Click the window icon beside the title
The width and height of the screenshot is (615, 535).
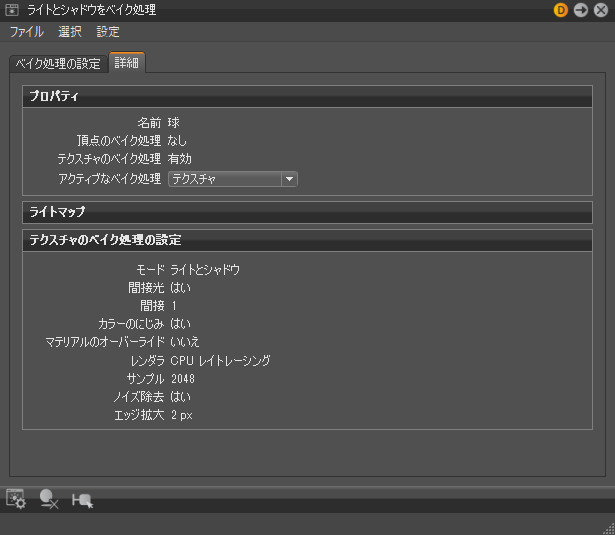(x=12, y=10)
